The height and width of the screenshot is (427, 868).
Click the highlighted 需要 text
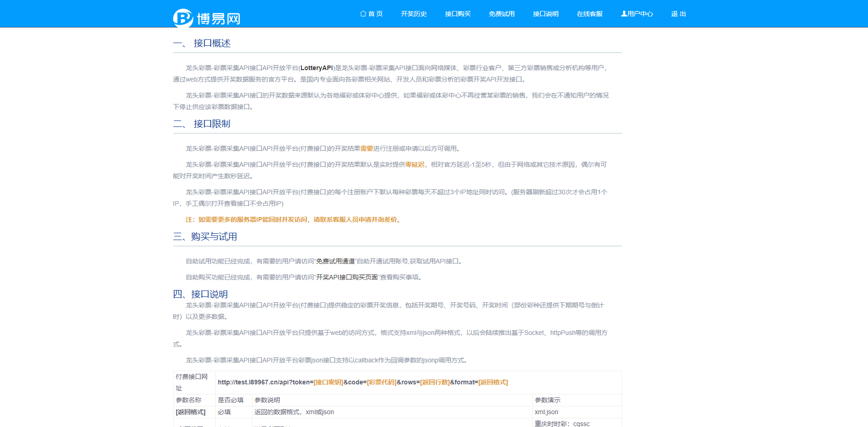pyautogui.click(x=367, y=148)
